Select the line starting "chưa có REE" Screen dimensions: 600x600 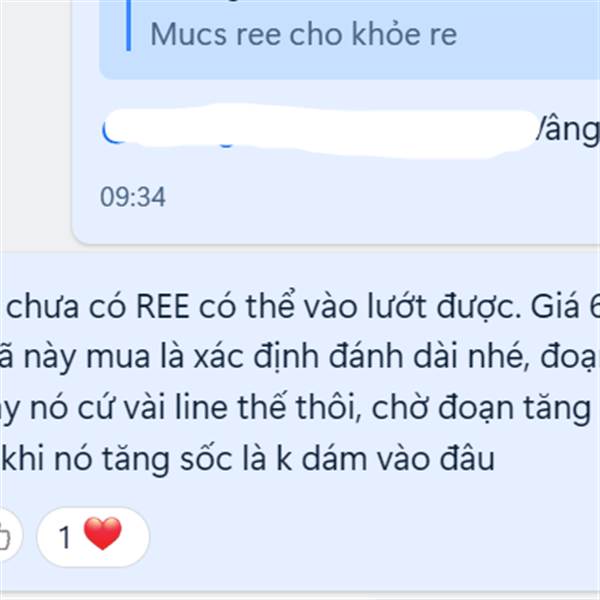302,307
